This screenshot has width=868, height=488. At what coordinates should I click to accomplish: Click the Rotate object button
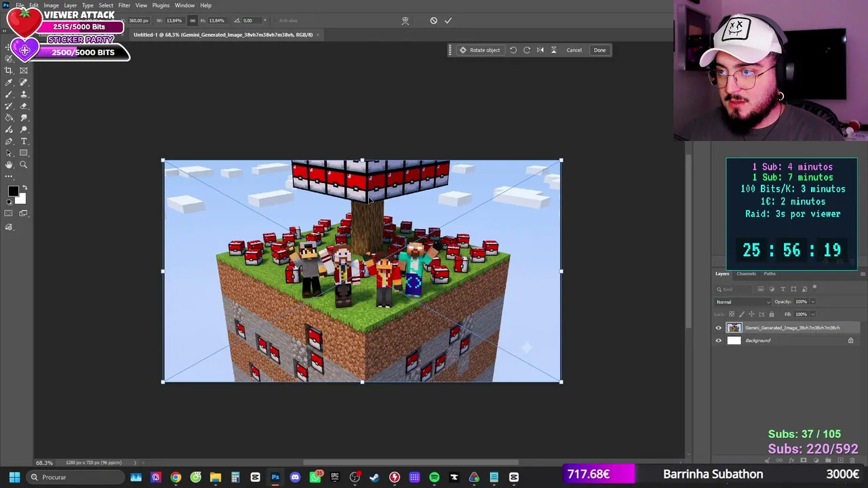pyautogui.click(x=479, y=50)
